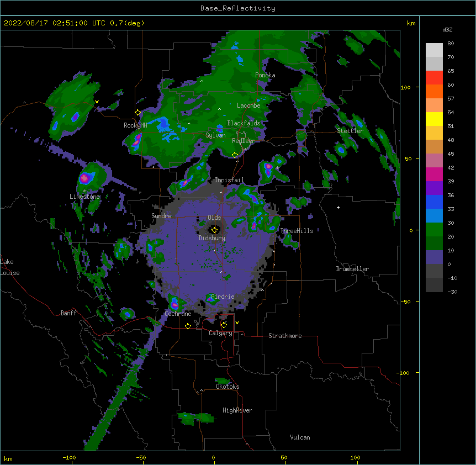
Task: Click the Olds town label
Action: tap(214, 218)
